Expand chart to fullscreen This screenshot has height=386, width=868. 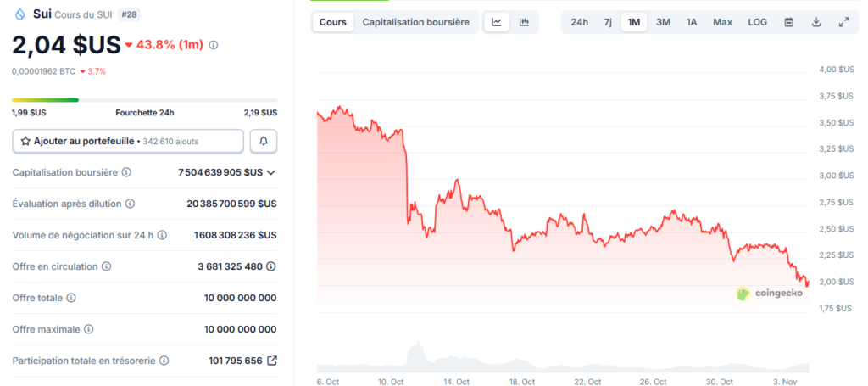coord(843,22)
